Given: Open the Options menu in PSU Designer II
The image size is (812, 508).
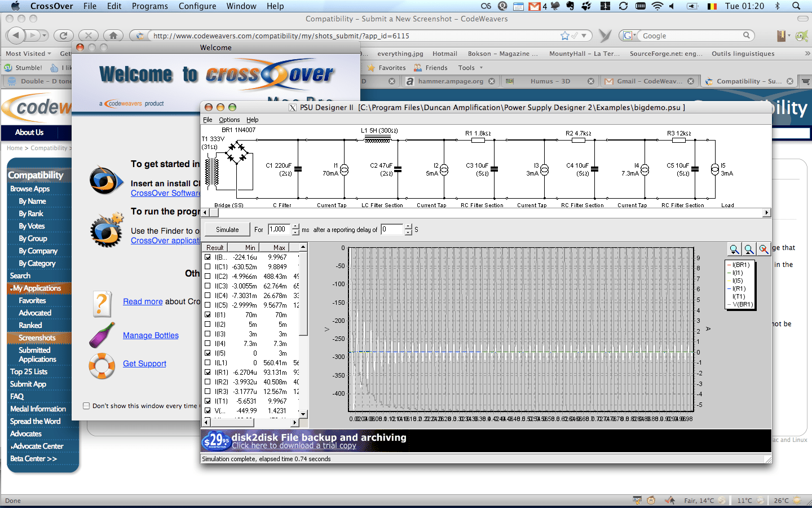Looking at the screenshot, I should click(x=229, y=120).
